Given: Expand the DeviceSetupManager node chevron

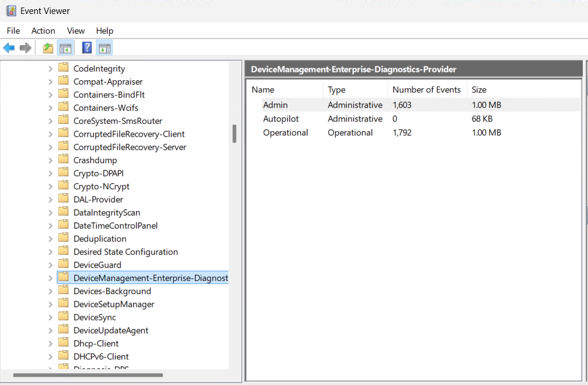Looking at the screenshot, I should [x=50, y=304].
